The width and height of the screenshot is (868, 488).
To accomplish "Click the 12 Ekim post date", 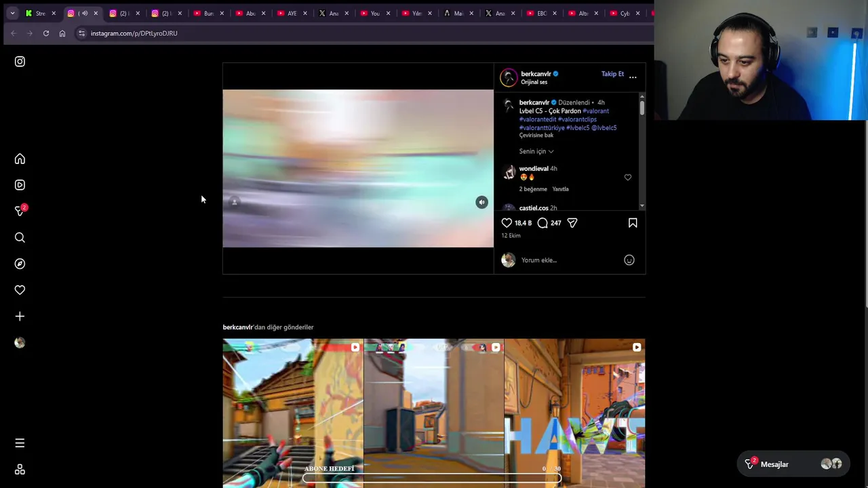I will coord(511,236).
